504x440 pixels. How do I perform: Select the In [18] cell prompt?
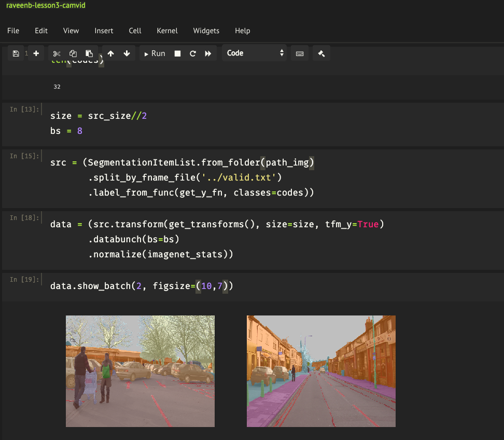24,218
